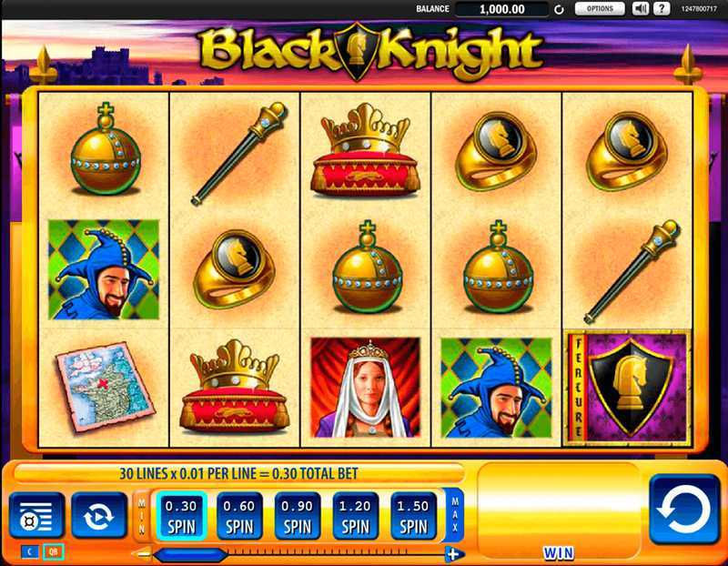Image resolution: width=728 pixels, height=566 pixels.
Task: Set bet to MAX
Action: tap(454, 515)
